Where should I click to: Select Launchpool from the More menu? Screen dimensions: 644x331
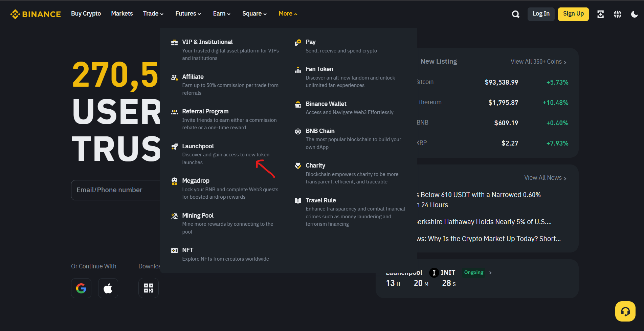pos(198,146)
